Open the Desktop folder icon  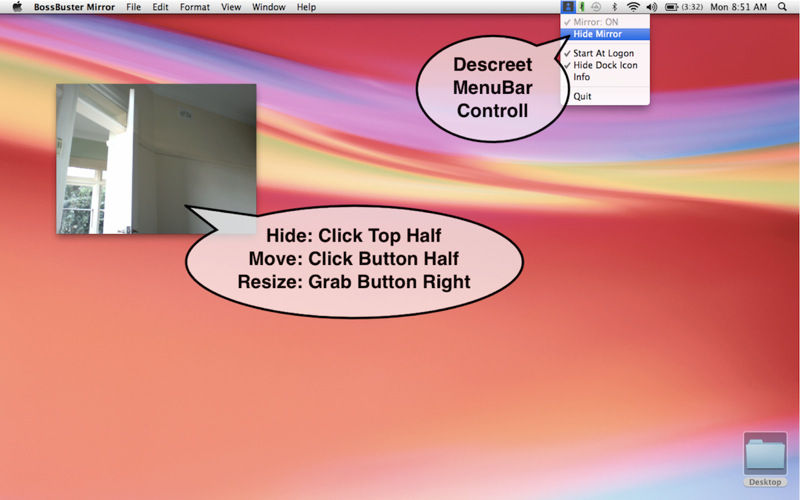765,459
